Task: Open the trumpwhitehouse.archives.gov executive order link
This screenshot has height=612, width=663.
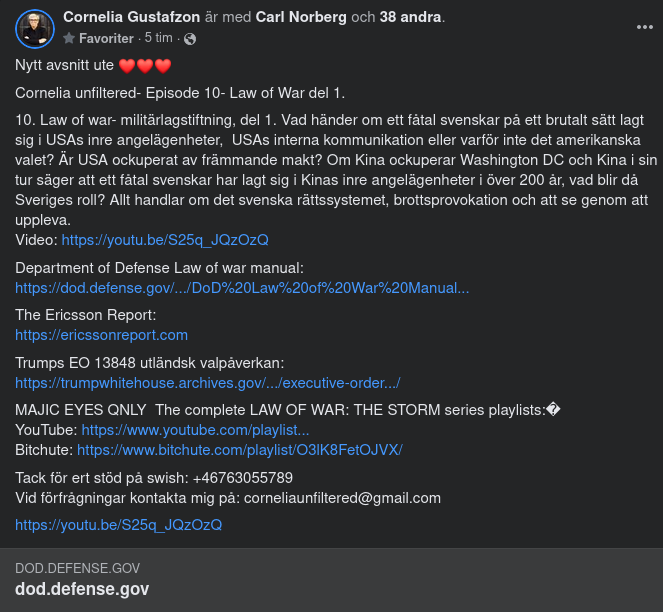Action: pos(208,383)
